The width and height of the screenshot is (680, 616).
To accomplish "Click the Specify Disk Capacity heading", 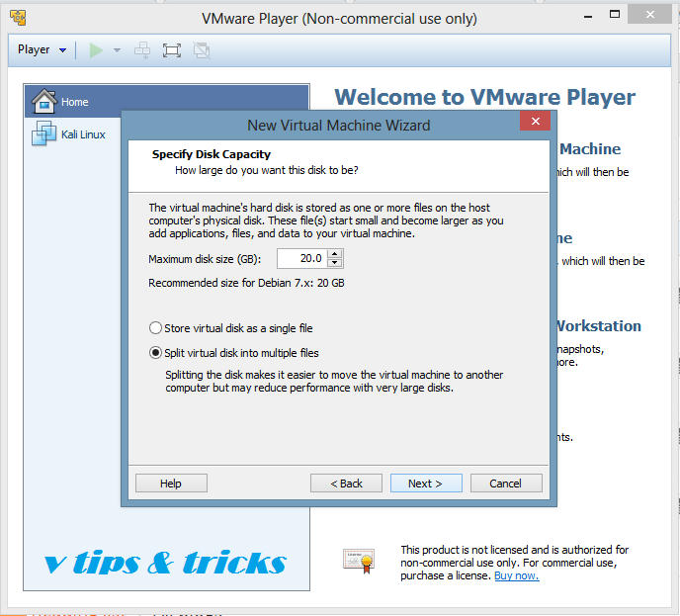I will (x=212, y=154).
